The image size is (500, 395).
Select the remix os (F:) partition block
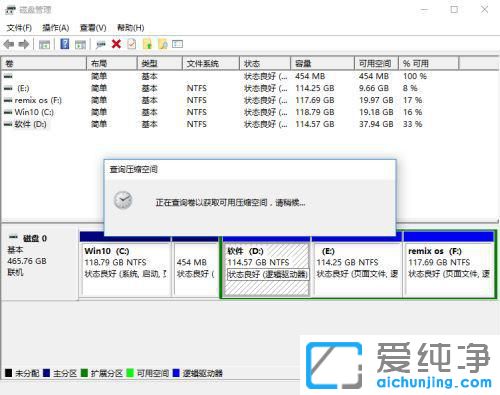(x=449, y=269)
